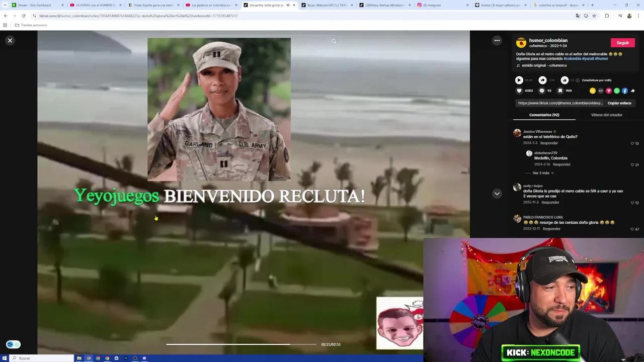Send to friends with red paper plane icon
Image resolution: width=644 pixels, height=362 pixels.
pos(608,91)
